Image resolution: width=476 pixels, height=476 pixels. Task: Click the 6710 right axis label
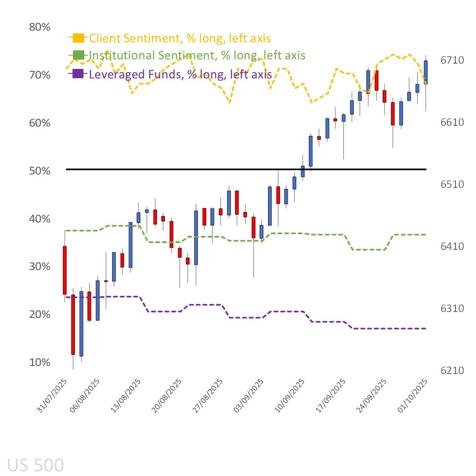(x=452, y=60)
